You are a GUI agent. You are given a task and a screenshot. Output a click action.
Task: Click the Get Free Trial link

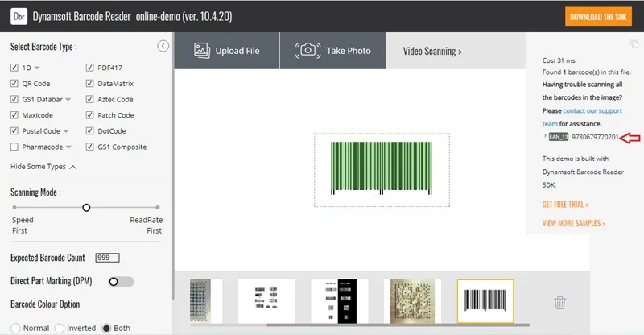coord(565,205)
